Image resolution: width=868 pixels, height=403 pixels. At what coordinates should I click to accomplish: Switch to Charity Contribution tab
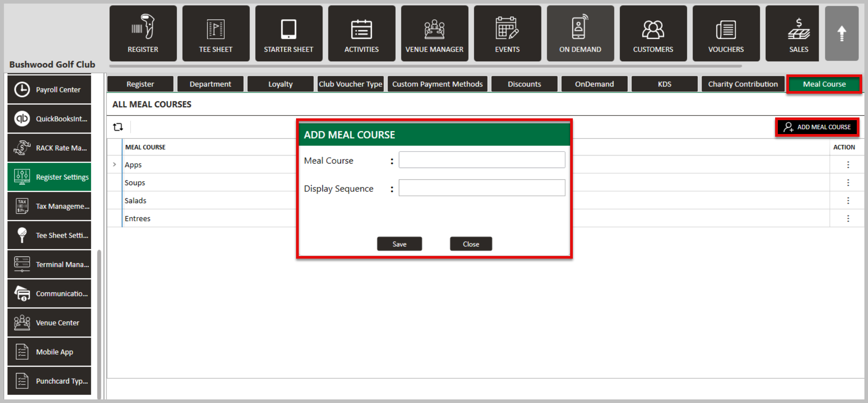pos(743,84)
